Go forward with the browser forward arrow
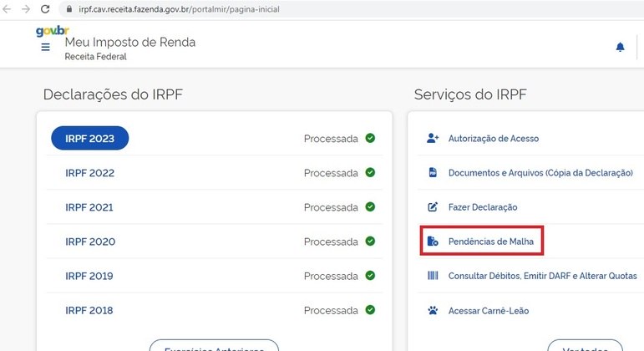 [x=26, y=8]
